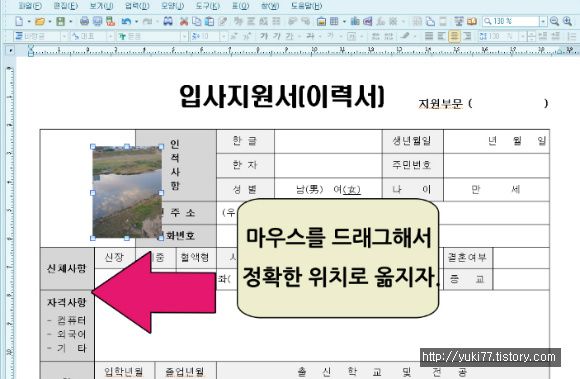
Task: Set right paragraph alignment
Action: 467,36
